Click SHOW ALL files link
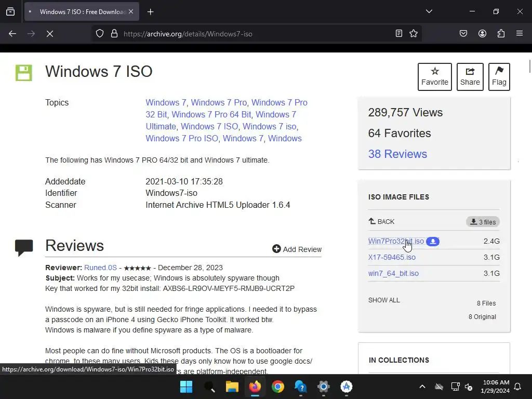The height and width of the screenshot is (399, 532). pos(384,300)
